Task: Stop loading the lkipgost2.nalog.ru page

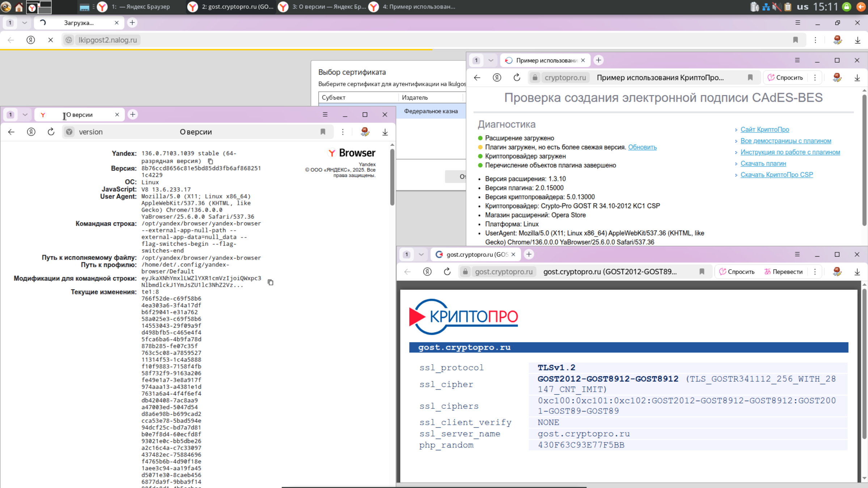Action: point(51,40)
